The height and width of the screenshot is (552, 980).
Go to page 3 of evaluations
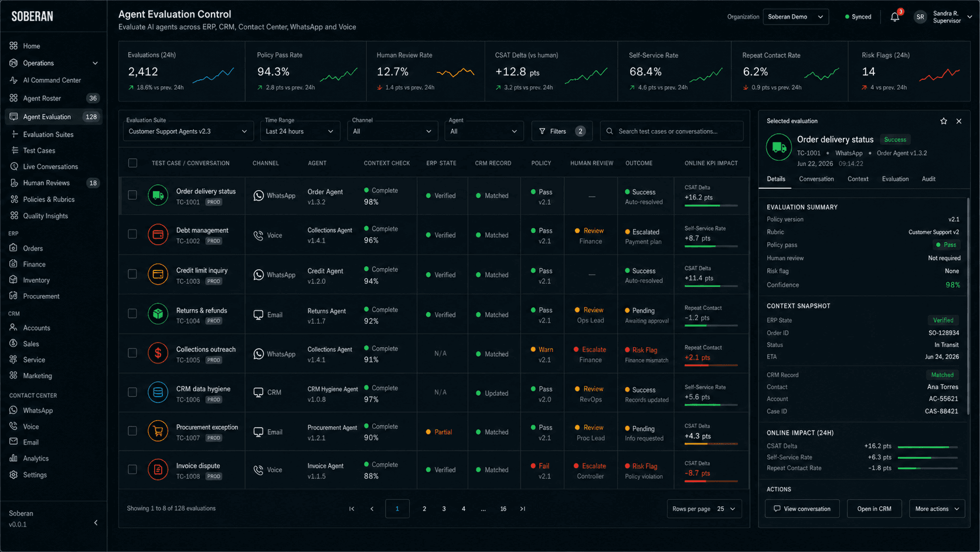coord(444,509)
